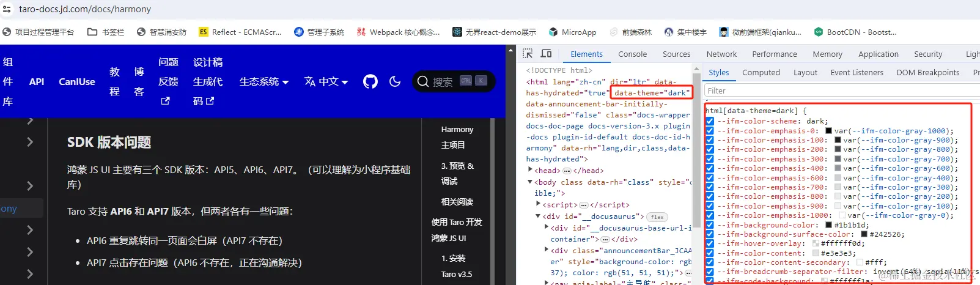Open the BootCDN bookmark
Screen dimensions: 980x285
(x=855, y=32)
